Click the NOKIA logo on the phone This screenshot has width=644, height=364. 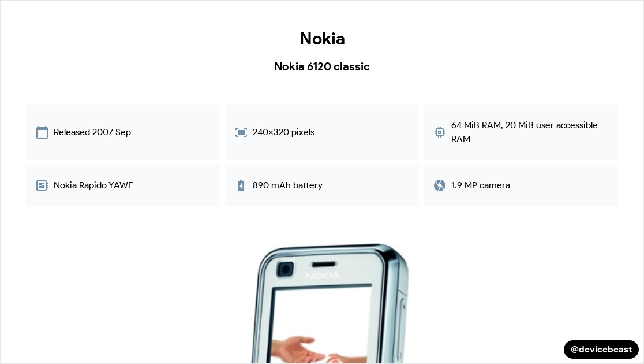[x=323, y=276]
